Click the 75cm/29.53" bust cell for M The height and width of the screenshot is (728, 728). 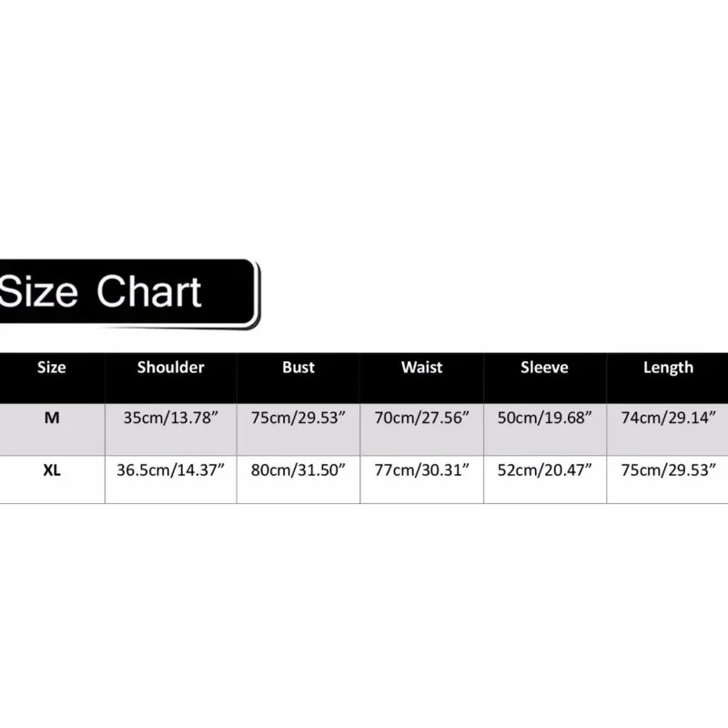click(x=298, y=420)
